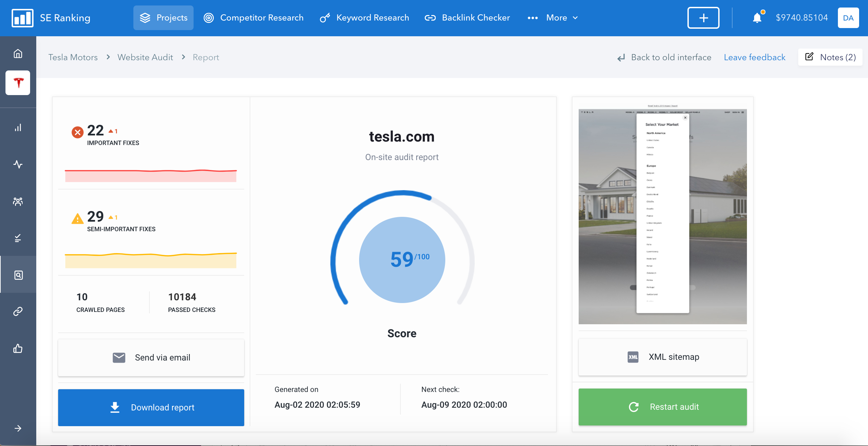Click Tesla Motors breadcrumb
The height and width of the screenshot is (446, 868).
[x=73, y=57]
